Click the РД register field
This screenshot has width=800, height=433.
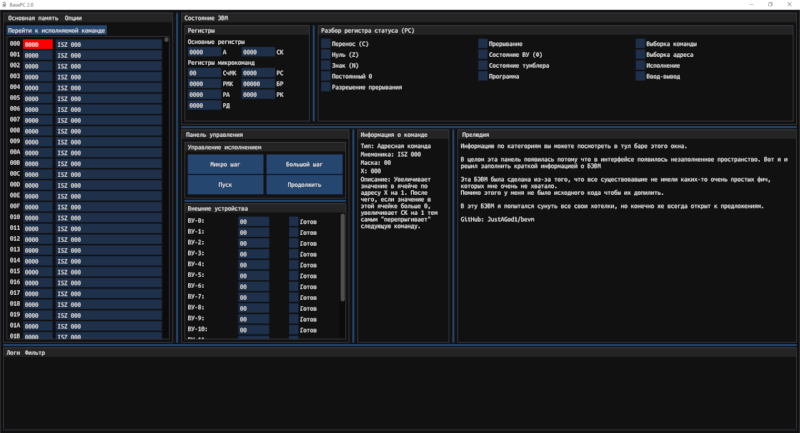tap(204, 106)
